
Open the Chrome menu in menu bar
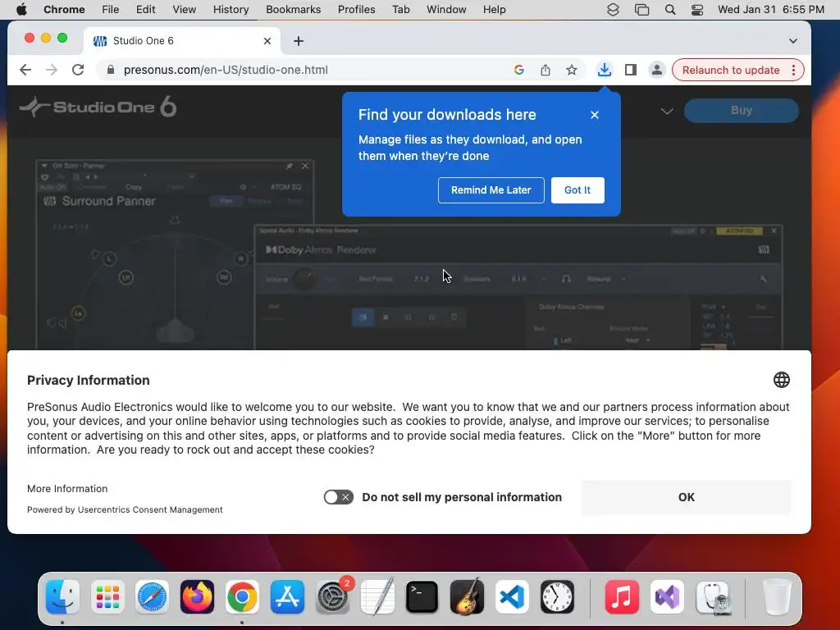pyautogui.click(x=64, y=10)
